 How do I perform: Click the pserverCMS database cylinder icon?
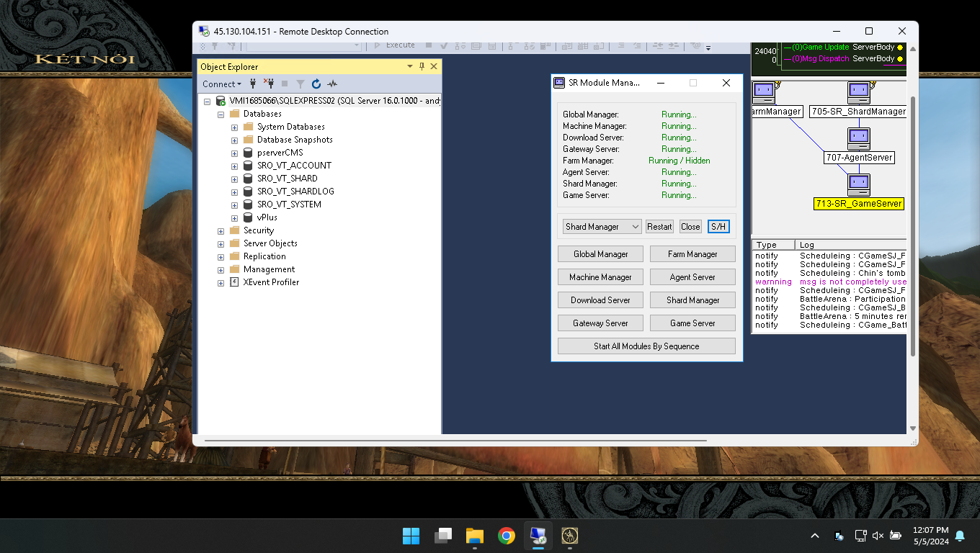[248, 153]
